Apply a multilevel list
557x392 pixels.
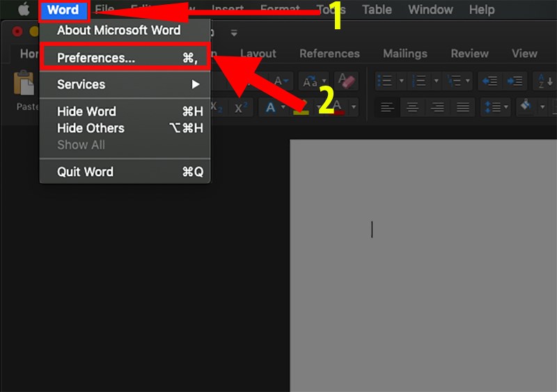click(454, 81)
